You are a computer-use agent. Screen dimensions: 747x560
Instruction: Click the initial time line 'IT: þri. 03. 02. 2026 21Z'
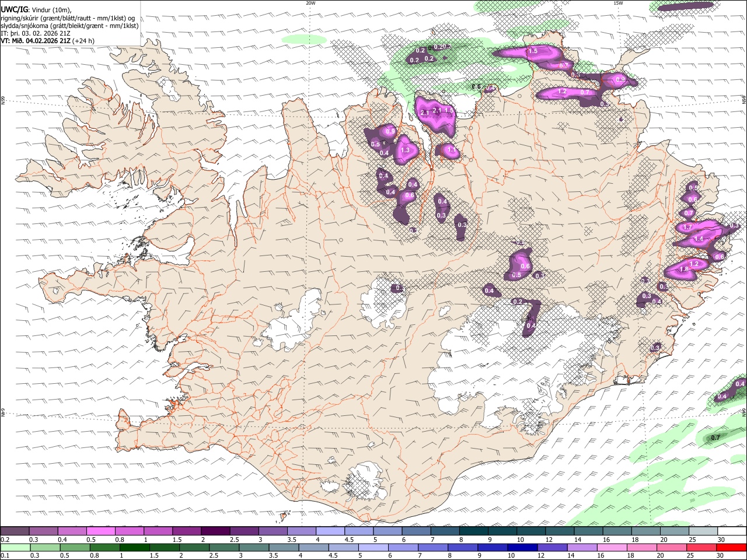[36, 33]
